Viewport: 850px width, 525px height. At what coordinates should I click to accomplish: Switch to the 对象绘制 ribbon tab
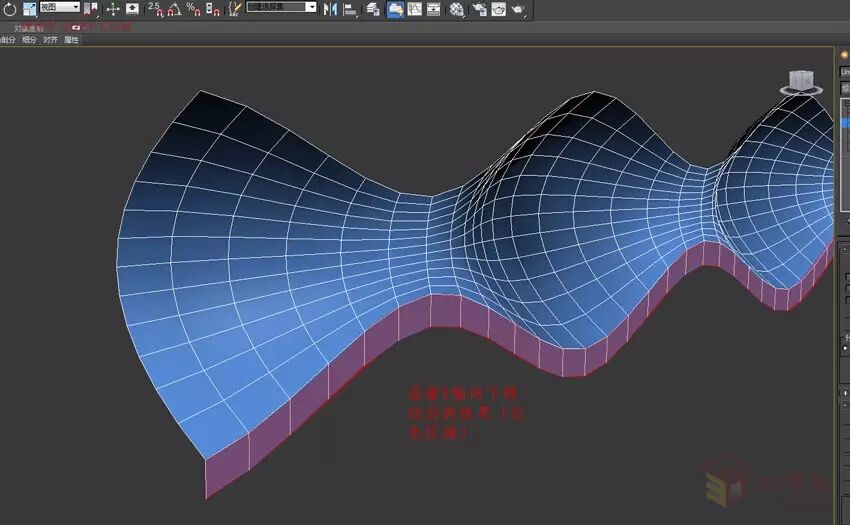point(28,28)
